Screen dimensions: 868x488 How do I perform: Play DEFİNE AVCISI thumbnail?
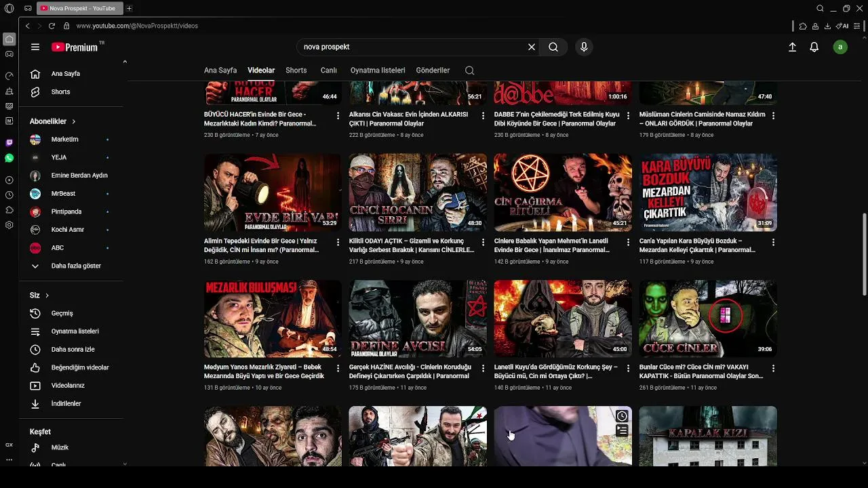click(418, 319)
